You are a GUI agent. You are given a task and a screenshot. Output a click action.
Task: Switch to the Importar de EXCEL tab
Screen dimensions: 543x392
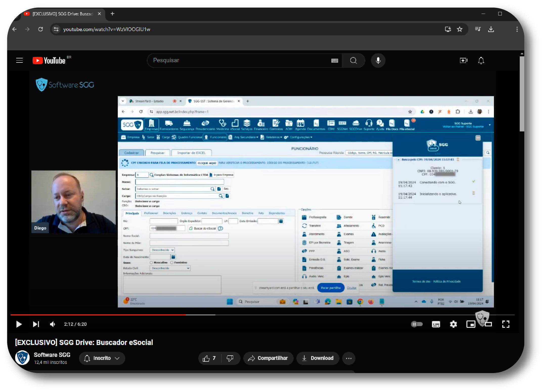click(x=191, y=153)
